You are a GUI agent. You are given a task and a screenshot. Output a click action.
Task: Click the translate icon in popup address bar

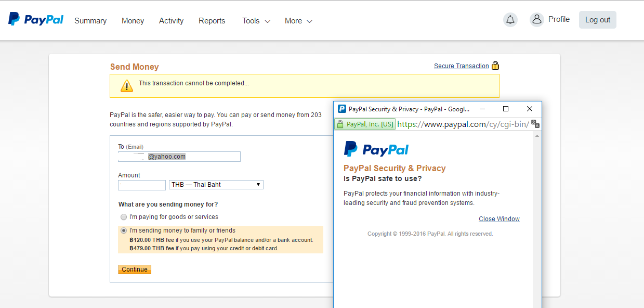535,124
